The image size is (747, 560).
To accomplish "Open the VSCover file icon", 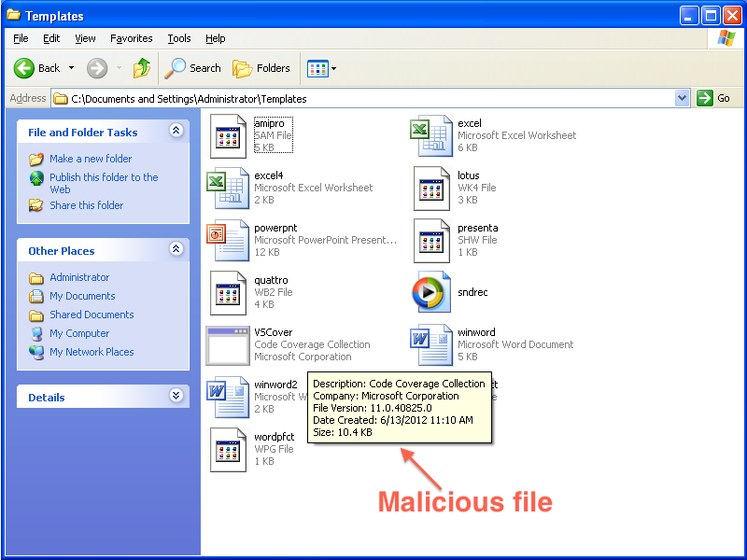I will (x=228, y=345).
